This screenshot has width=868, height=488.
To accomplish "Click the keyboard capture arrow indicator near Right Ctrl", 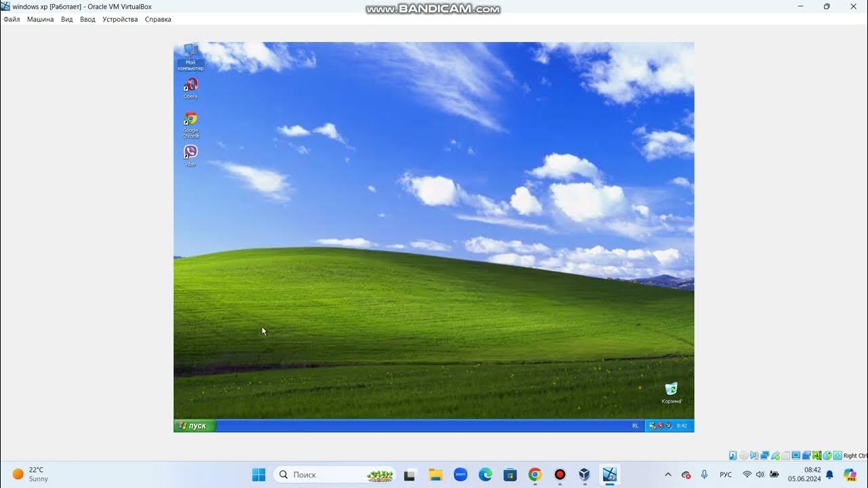I will [837, 455].
